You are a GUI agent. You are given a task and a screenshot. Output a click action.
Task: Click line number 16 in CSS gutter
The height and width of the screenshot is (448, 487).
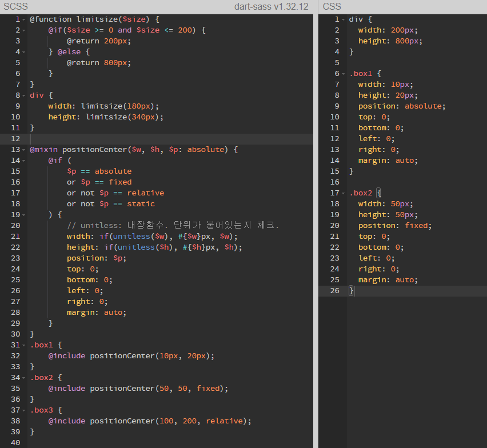point(335,182)
